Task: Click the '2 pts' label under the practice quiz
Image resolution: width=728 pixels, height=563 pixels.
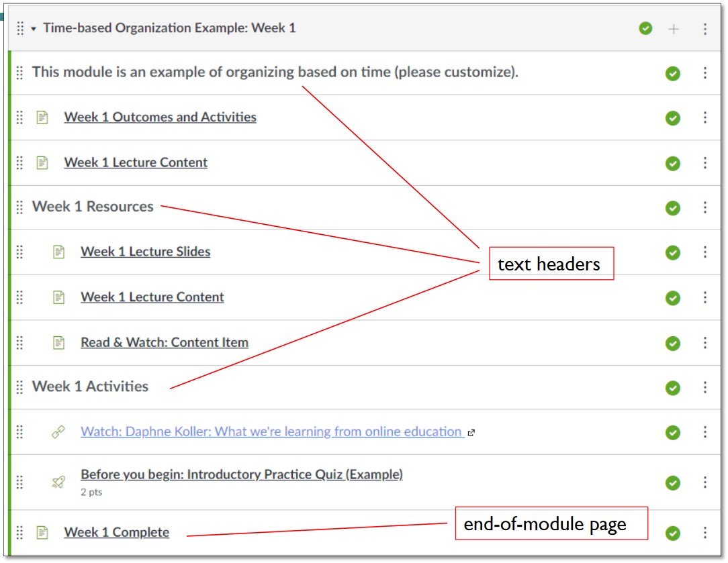Action: (x=91, y=492)
